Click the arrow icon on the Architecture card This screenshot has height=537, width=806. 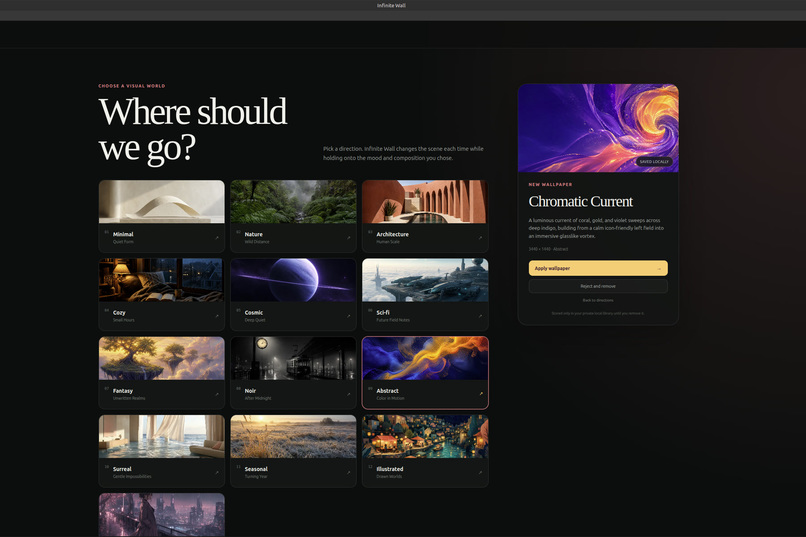pos(480,238)
